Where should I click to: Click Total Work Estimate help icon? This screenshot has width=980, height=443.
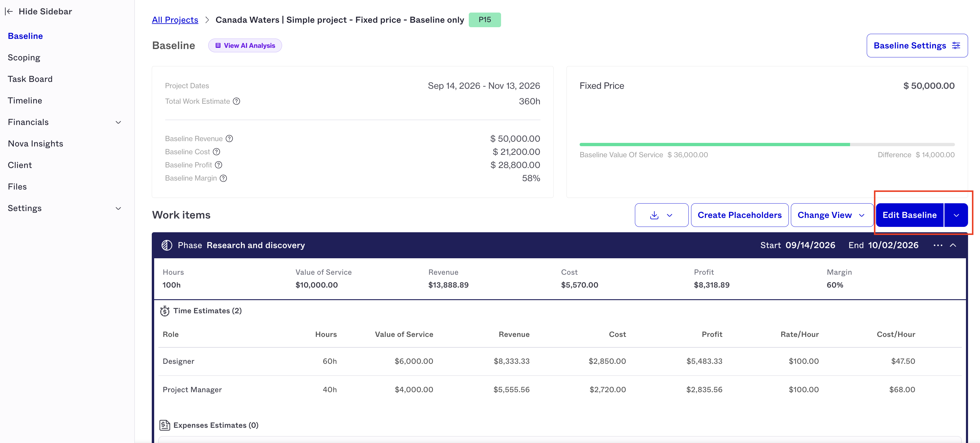coord(237,101)
